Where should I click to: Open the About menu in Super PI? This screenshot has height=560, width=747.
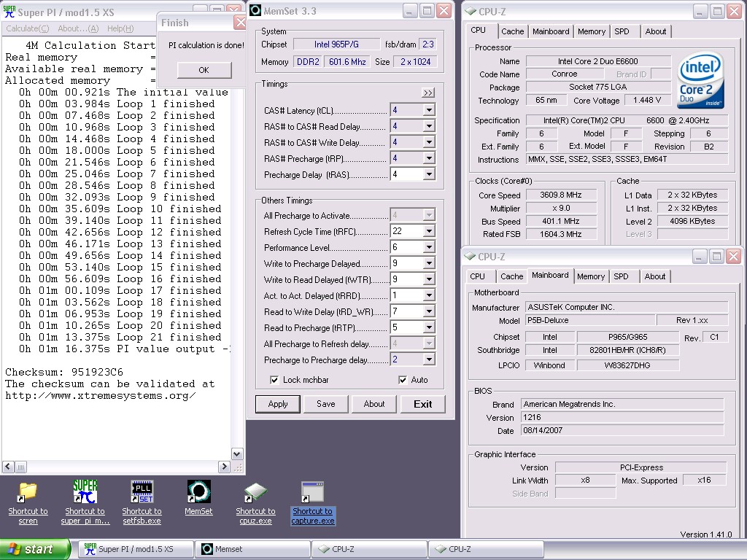click(x=78, y=28)
